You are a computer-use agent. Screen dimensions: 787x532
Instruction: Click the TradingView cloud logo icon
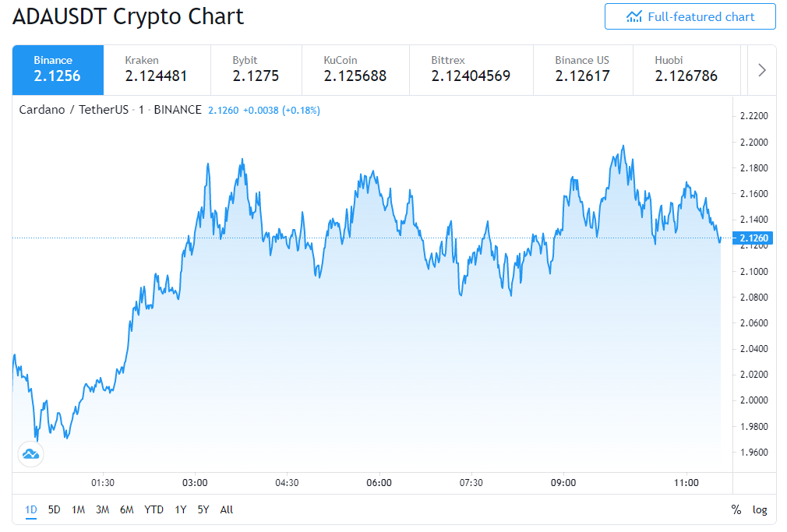click(x=30, y=454)
